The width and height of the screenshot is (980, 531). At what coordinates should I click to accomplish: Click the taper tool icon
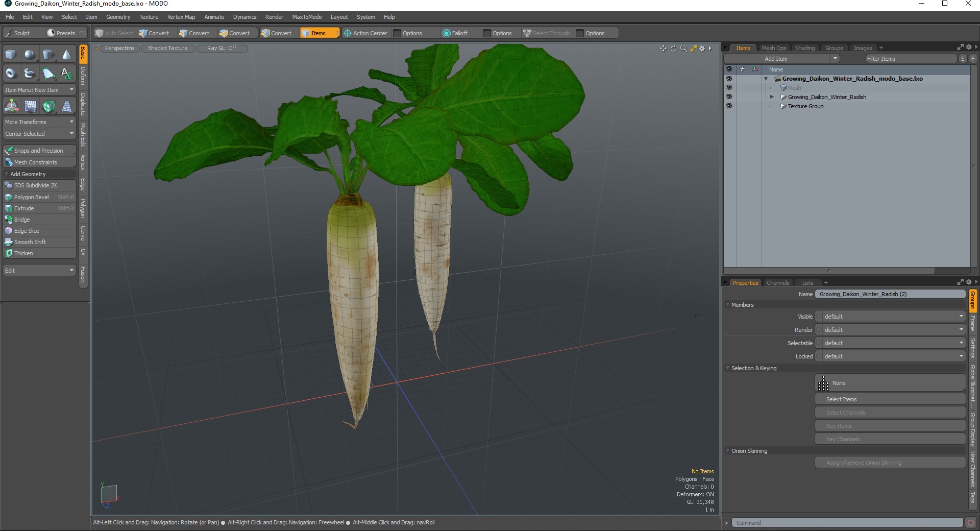67,106
